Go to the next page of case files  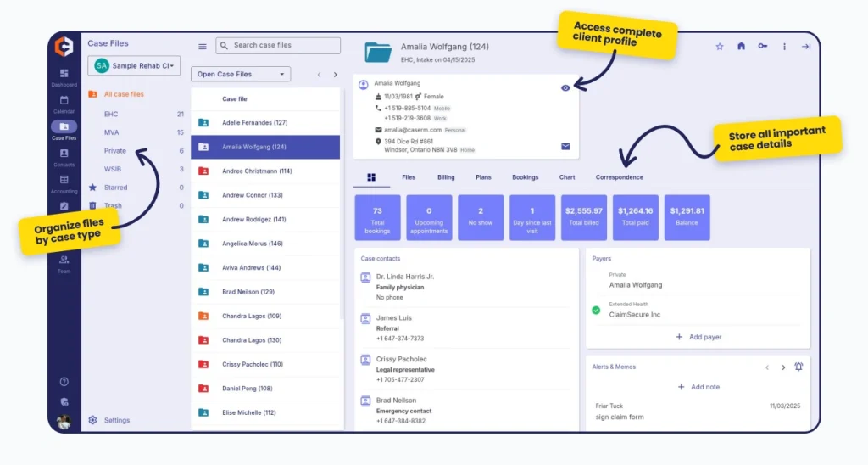(x=336, y=75)
